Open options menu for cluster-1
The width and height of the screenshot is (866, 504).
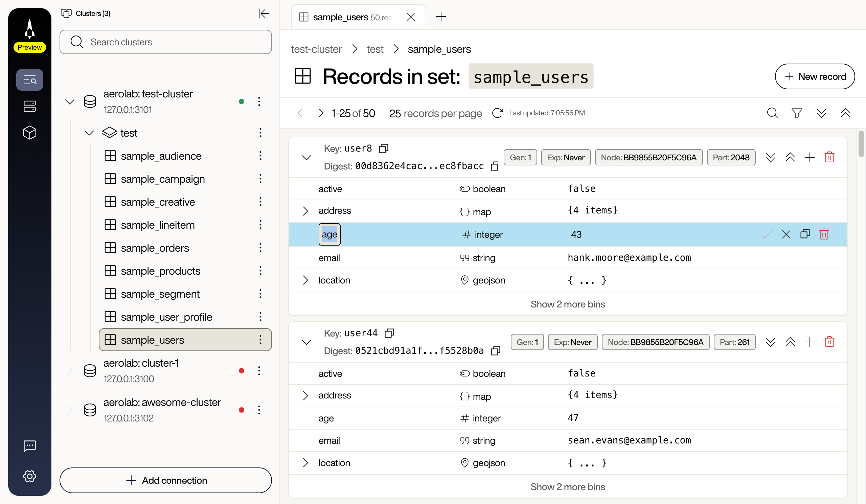click(259, 371)
